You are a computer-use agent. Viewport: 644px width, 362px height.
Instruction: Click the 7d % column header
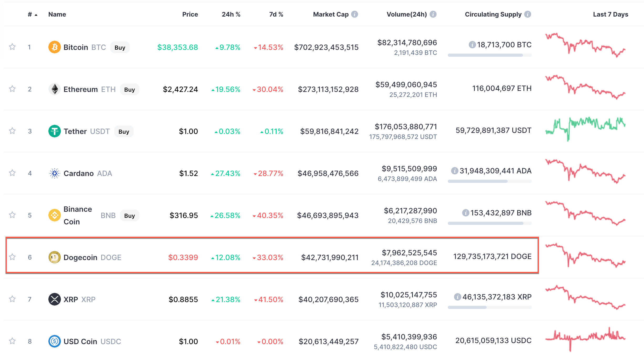point(276,14)
